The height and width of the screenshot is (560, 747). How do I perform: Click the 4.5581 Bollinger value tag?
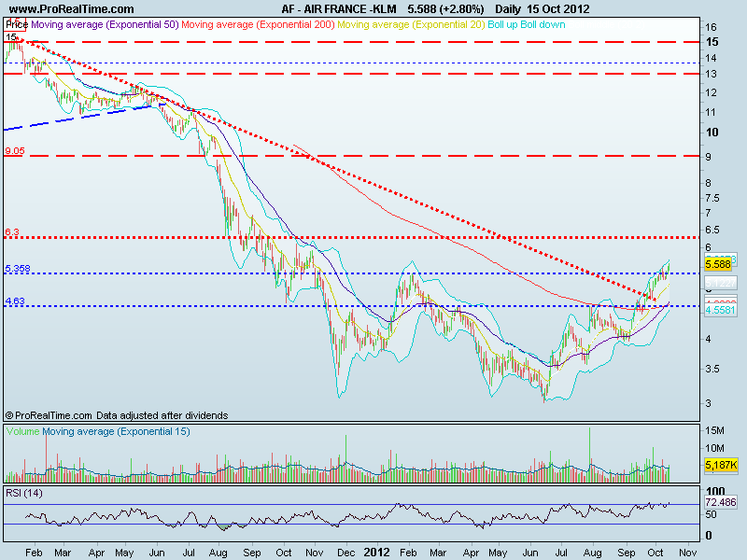pos(720,310)
